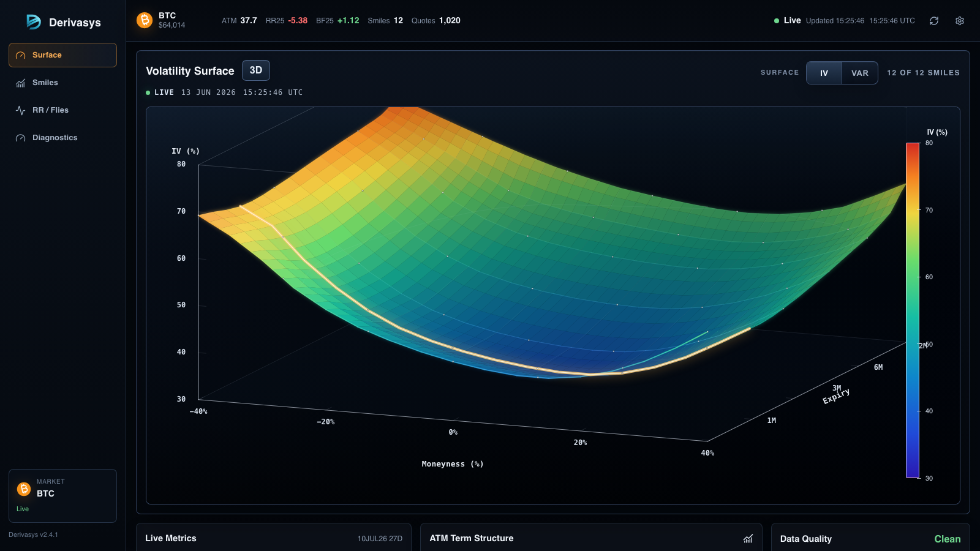Click the Derivasys logo icon

click(33, 22)
